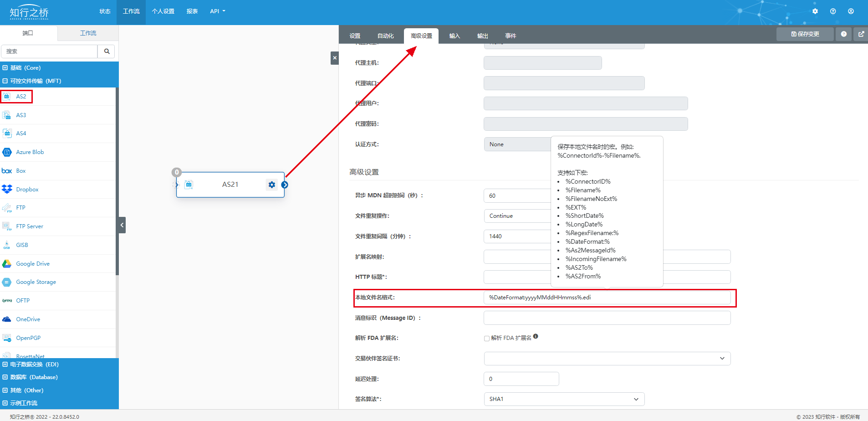Expand the 基础 (Core) category
This screenshot has height=421, width=868.
(x=59, y=68)
